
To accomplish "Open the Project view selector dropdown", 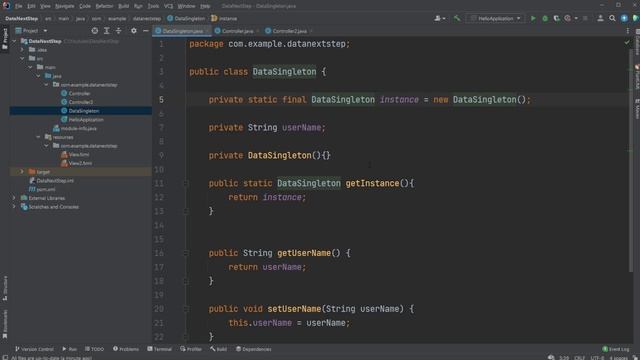I will [31, 31].
